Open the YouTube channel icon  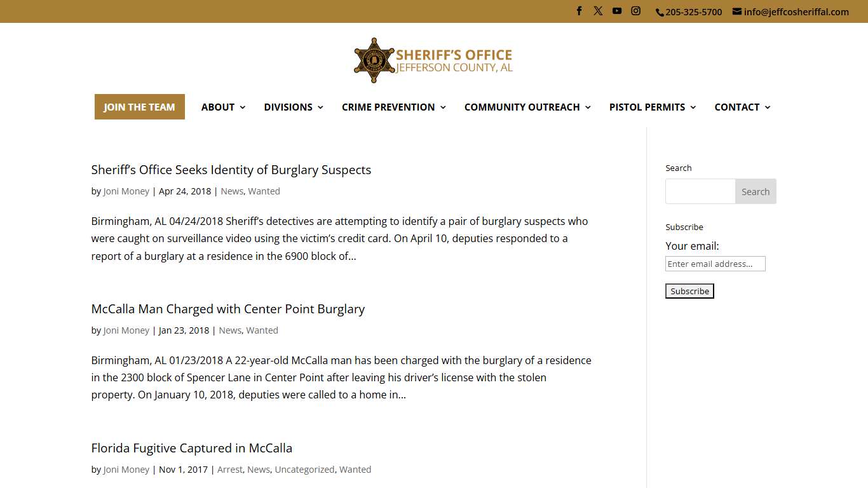[616, 11]
